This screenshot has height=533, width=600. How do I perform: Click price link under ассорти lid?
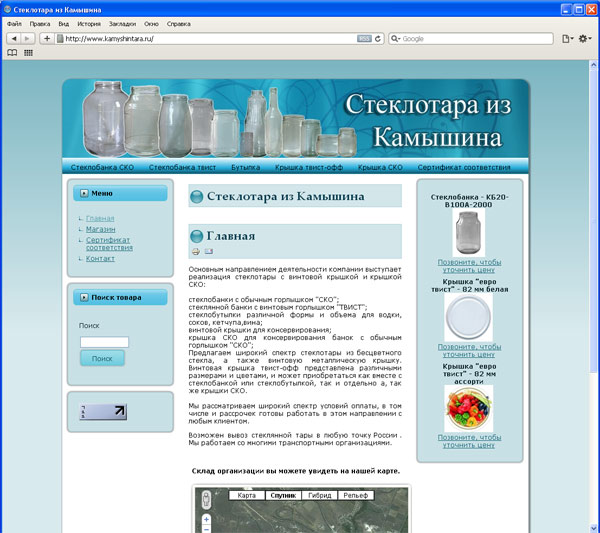(x=469, y=441)
